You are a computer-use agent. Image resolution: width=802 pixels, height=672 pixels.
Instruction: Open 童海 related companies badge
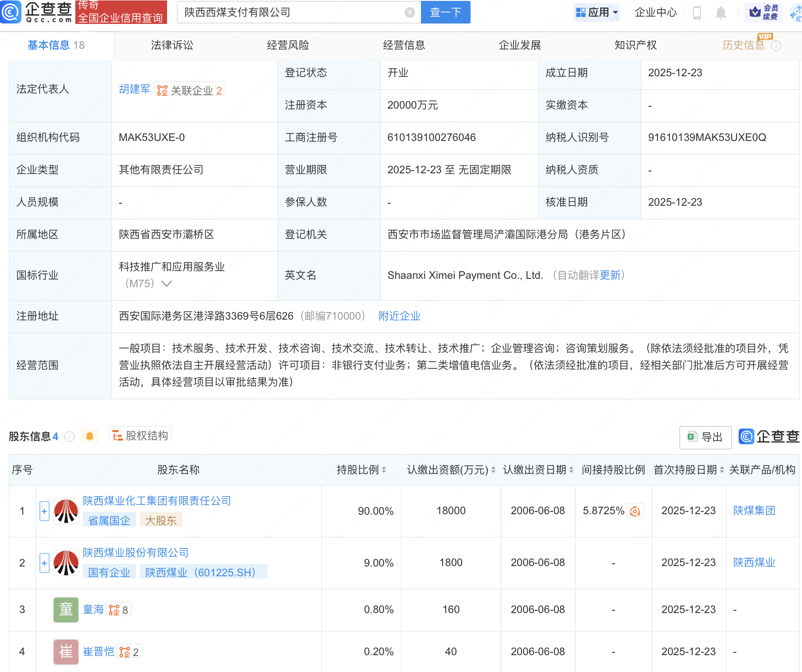118,610
